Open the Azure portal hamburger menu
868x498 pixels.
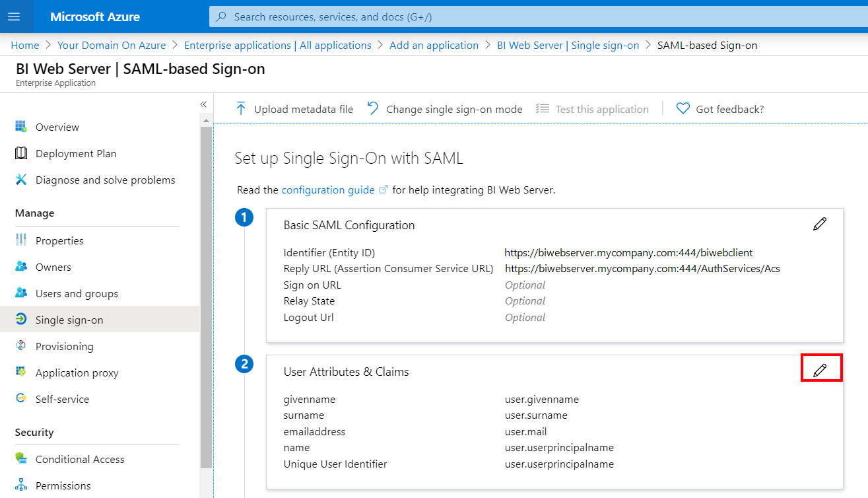(x=14, y=17)
